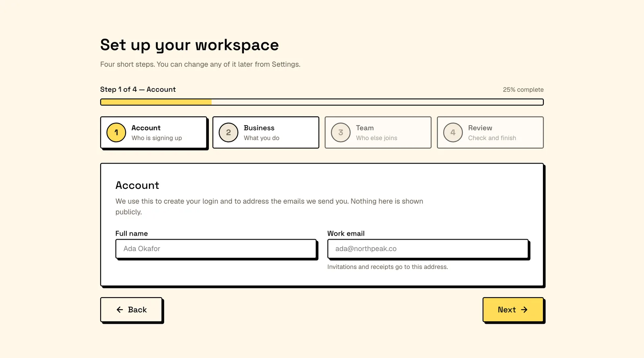Screen dimensions: 644x358
Task: Click the Work email field label
Action: [346, 234]
